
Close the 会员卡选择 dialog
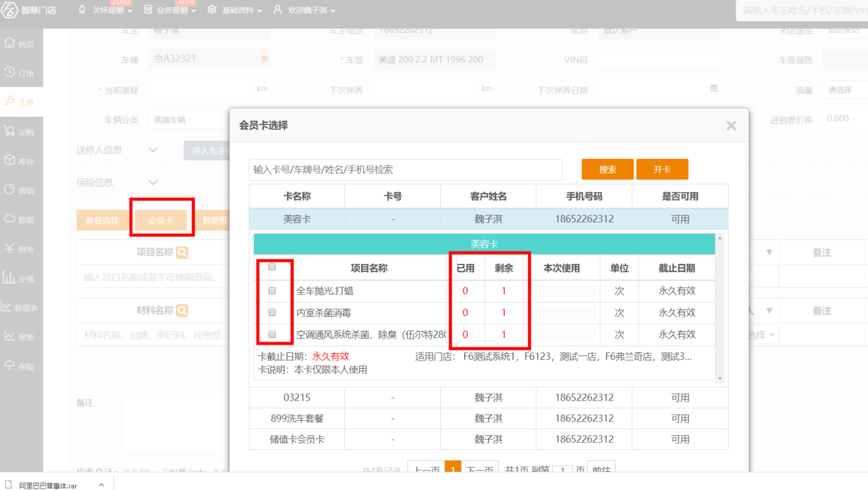coord(731,126)
